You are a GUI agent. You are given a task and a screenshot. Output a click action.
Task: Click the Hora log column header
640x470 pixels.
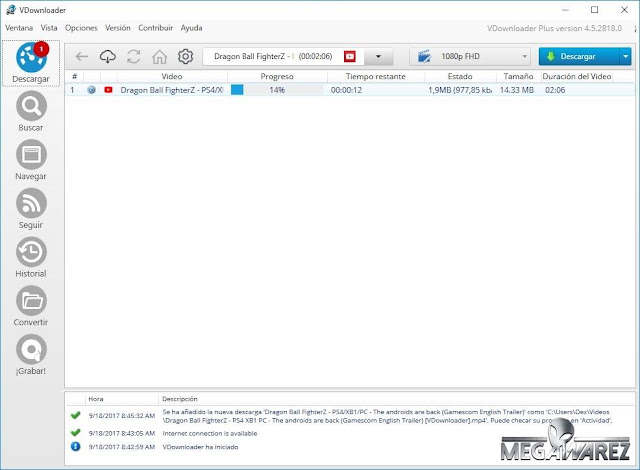(x=96, y=399)
